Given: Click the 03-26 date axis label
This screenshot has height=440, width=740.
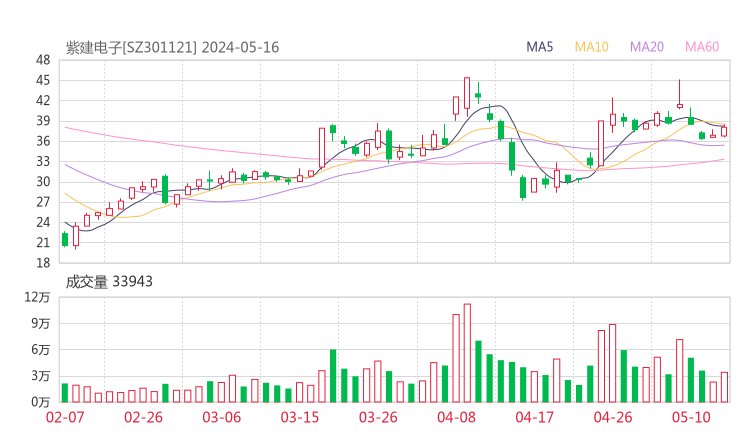Looking at the screenshot, I should pyautogui.click(x=378, y=417).
